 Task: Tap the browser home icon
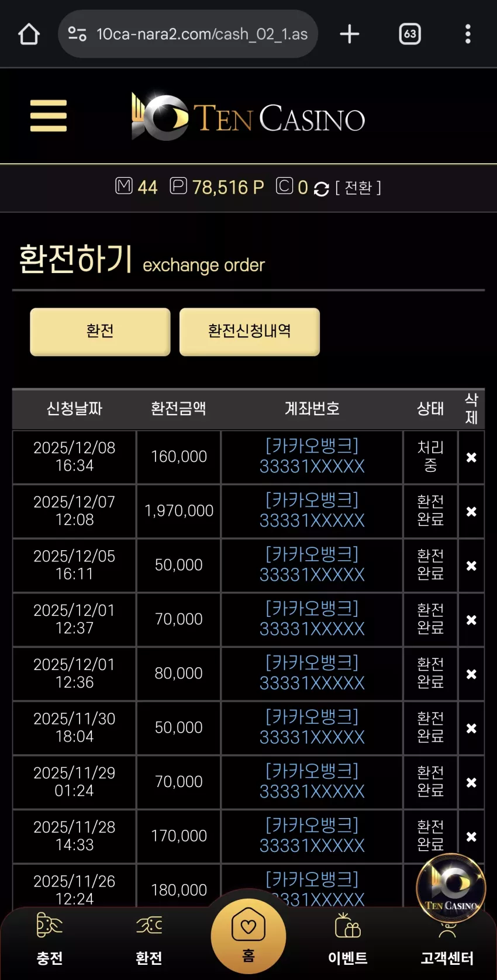tap(29, 34)
